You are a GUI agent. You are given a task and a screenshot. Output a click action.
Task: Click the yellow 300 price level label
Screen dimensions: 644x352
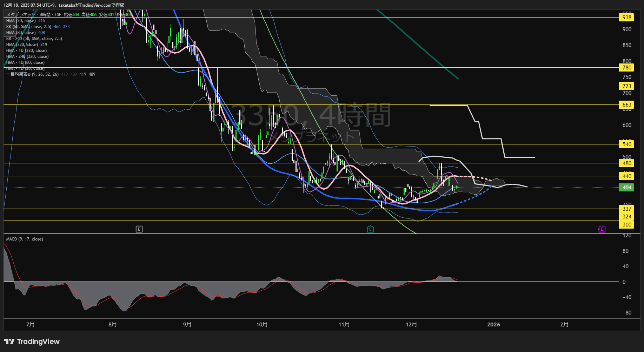[x=627, y=225]
